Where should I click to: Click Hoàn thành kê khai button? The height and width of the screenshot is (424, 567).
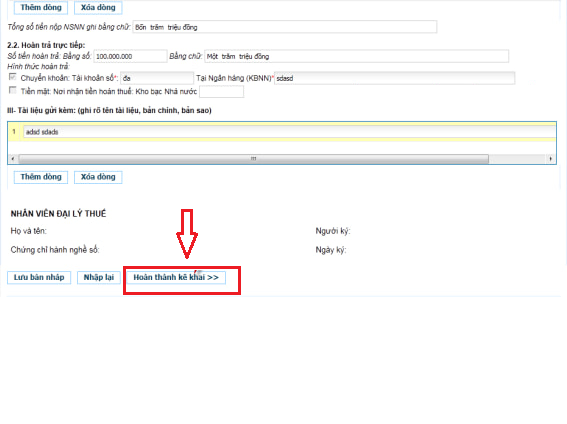click(176, 278)
